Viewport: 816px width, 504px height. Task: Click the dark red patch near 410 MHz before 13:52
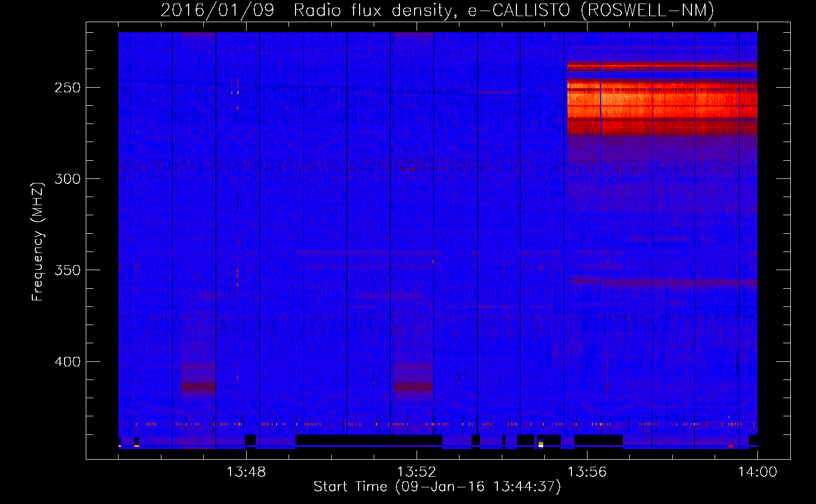click(413, 387)
